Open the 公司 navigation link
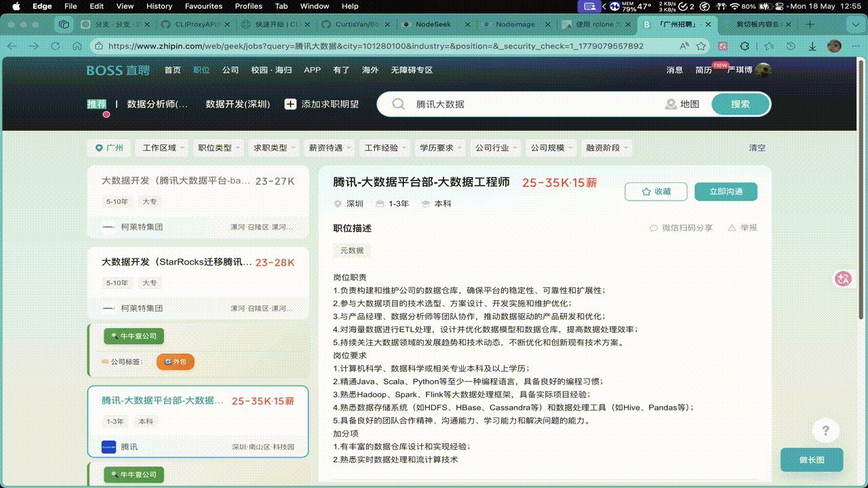868x488 pixels. pos(231,70)
